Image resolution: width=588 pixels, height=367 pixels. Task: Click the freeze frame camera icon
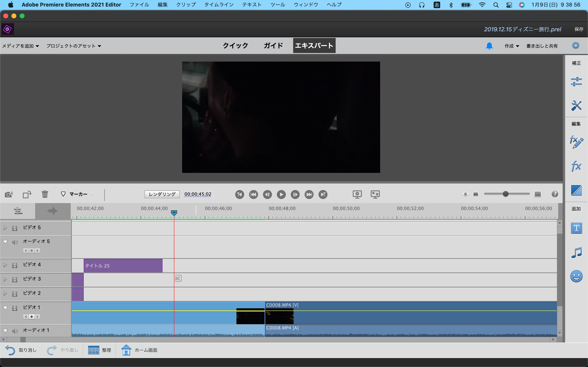coord(9,194)
